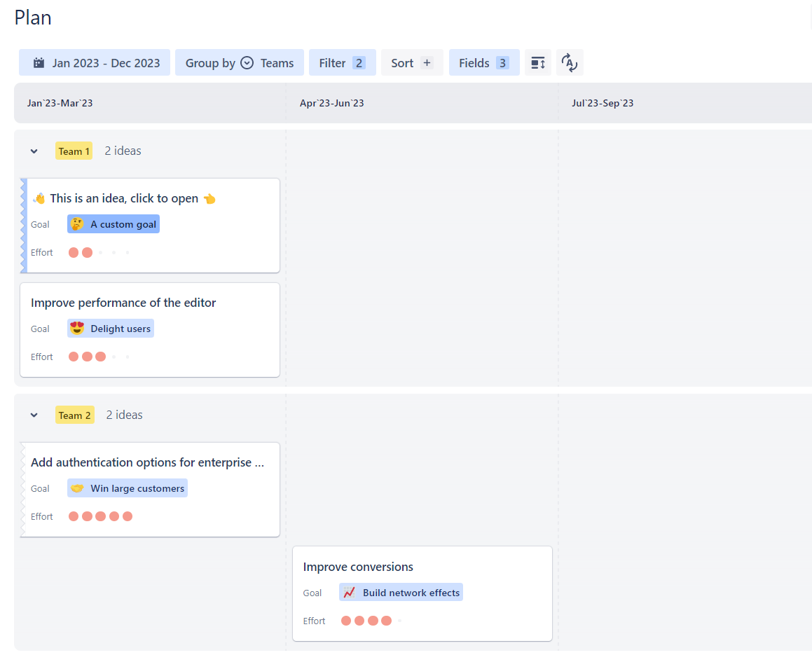The width and height of the screenshot is (812, 655).
Task: Click the Jan`23-Mar`23 column header
Action: [60, 103]
